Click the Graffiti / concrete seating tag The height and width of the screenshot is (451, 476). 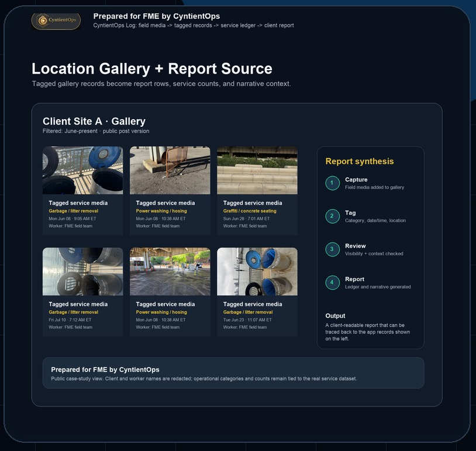point(250,211)
